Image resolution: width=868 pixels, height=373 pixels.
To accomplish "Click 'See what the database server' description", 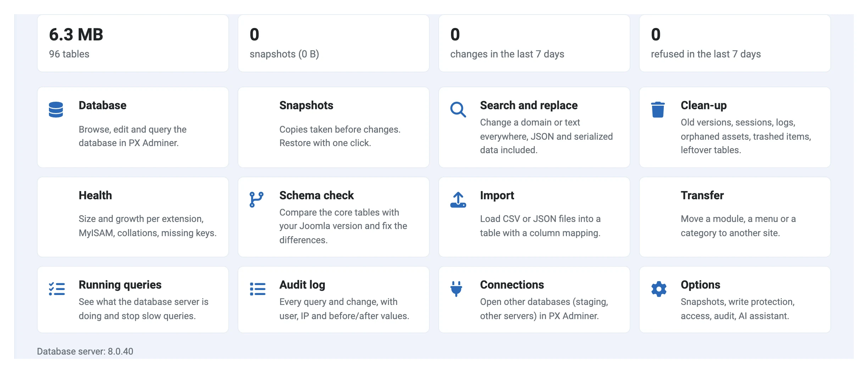I will point(144,309).
